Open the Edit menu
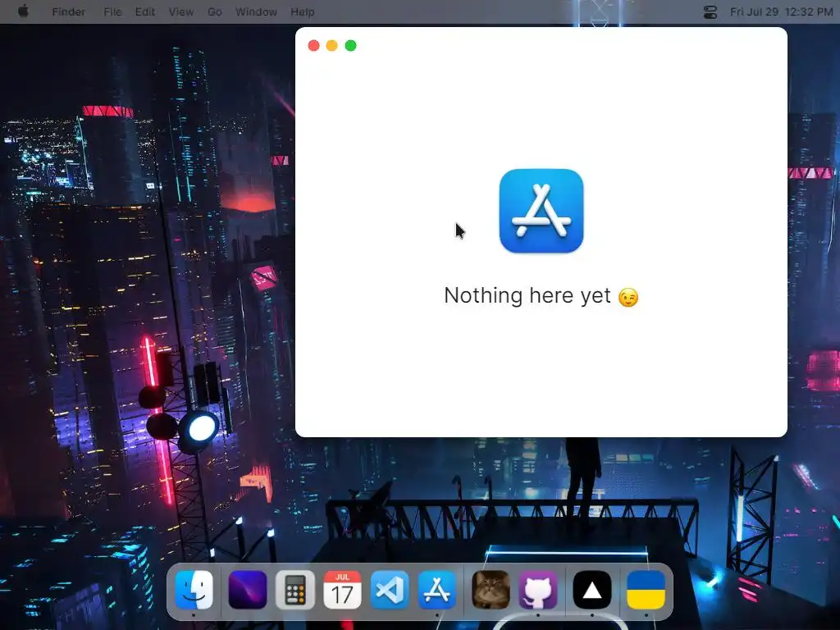 144,11
